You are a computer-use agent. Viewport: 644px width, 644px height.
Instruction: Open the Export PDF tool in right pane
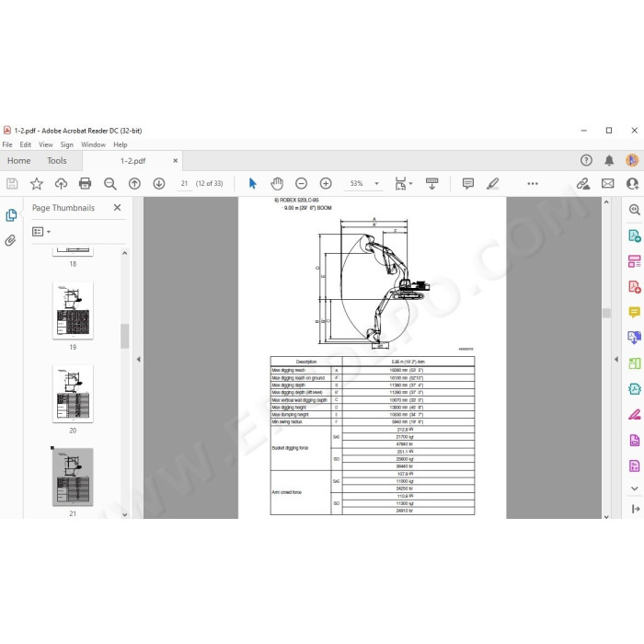click(x=635, y=236)
